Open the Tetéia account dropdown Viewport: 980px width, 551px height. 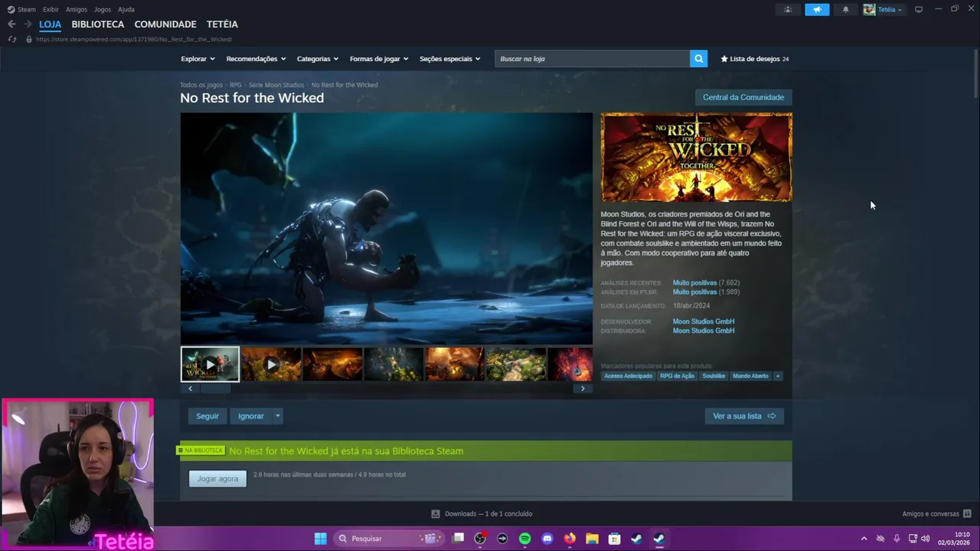(x=890, y=9)
